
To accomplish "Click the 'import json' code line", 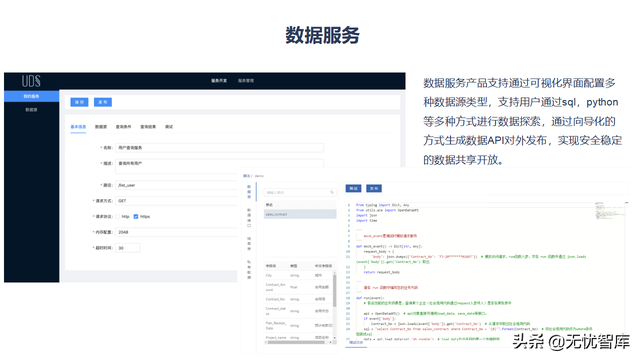I will tap(367, 216).
